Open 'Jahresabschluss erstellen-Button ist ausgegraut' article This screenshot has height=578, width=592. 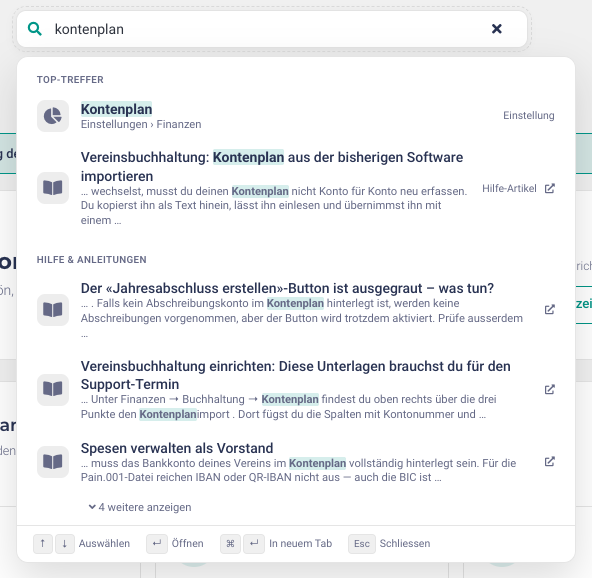(287, 288)
